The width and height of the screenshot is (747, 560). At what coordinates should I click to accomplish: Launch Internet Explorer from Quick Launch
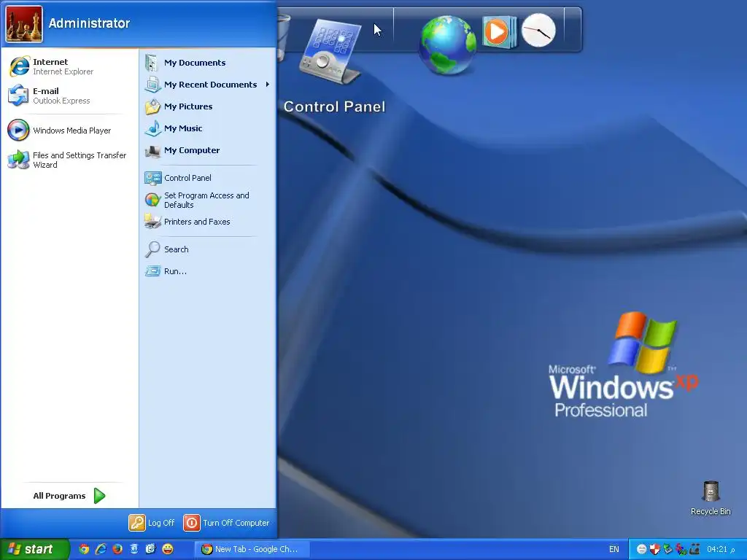pyautogui.click(x=101, y=549)
